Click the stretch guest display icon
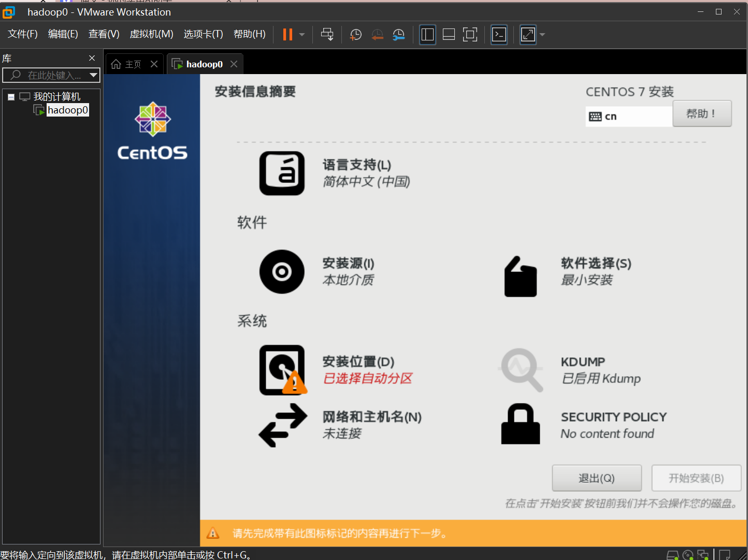Screen dimensions: 748x560 (x=528, y=35)
